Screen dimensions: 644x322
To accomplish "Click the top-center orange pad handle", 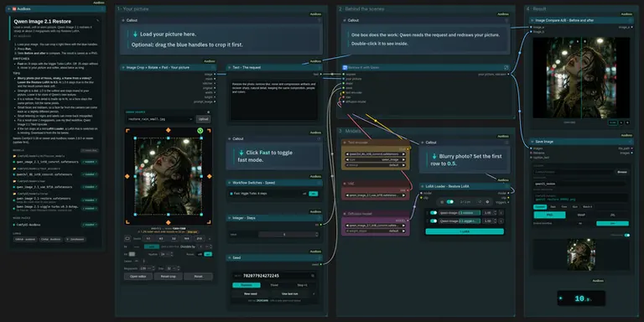I will click(168, 131).
